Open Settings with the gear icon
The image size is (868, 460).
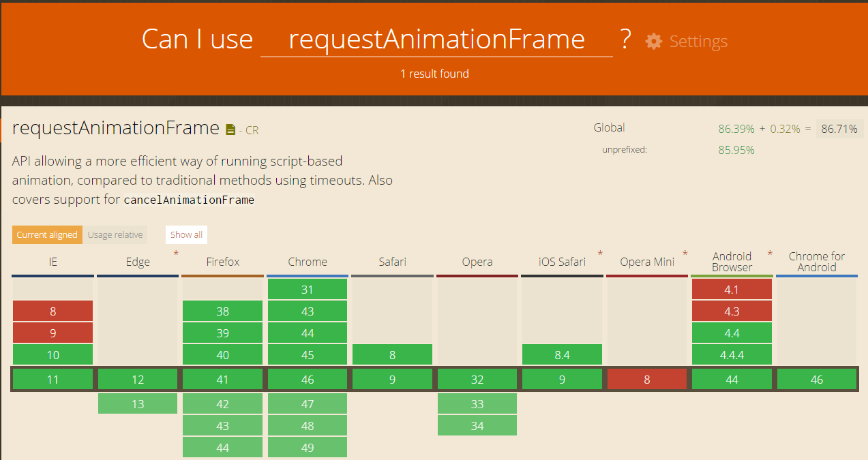[653, 41]
